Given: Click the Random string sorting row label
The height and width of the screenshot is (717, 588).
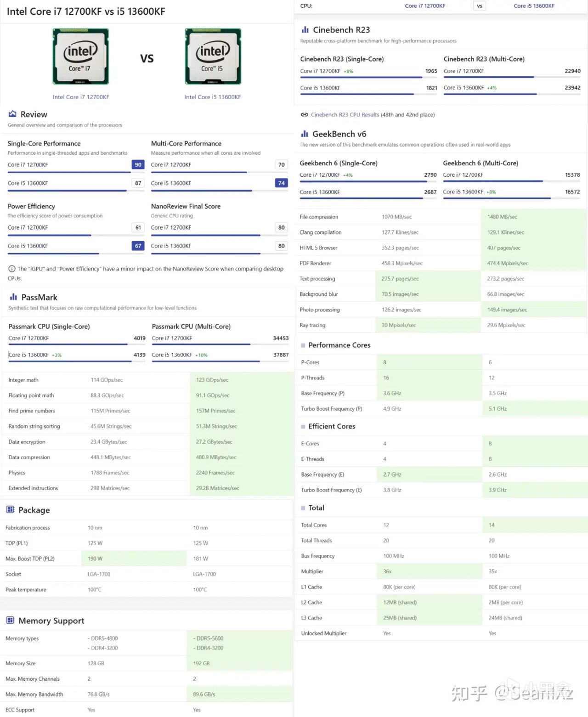Looking at the screenshot, I should point(34,426).
